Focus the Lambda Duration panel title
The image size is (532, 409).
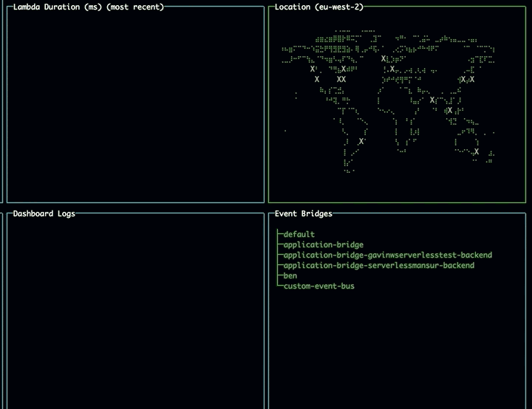[x=89, y=7]
